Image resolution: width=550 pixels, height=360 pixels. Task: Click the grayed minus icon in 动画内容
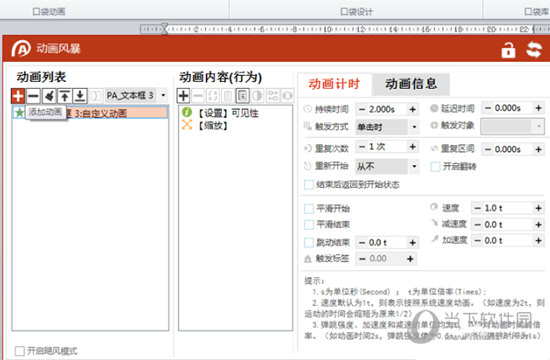(198, 95)
